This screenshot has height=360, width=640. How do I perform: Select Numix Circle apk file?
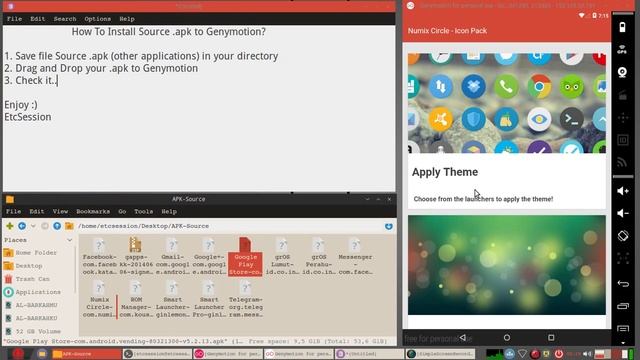point(99,299)
